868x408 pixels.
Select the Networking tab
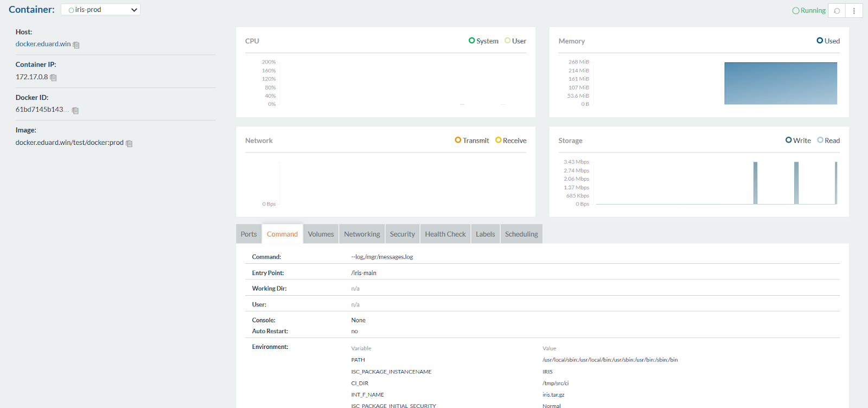362,234
